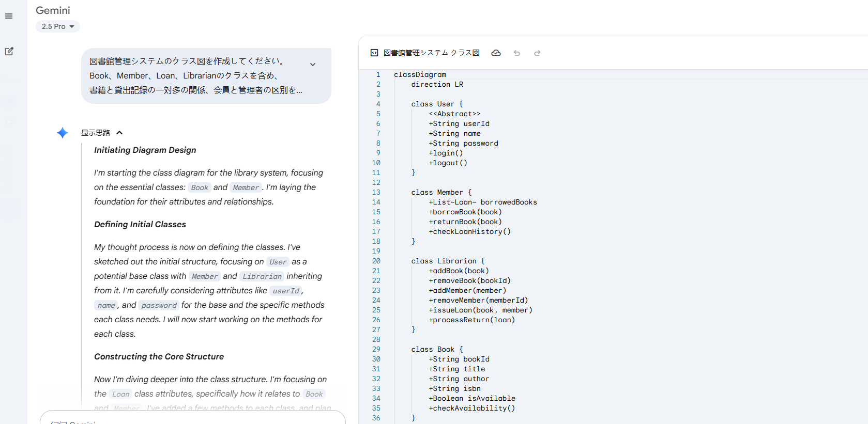Click code line '+List~Loan~ borrowedBooks'
This screenshot has width=868, height=424.
pos(483,202)
